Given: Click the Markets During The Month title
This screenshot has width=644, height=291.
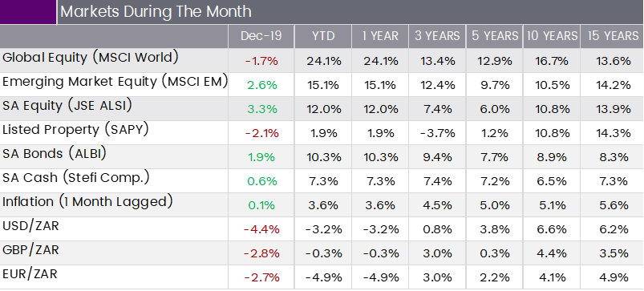Looking at the screenshot, I should click(x=156, y=11).
